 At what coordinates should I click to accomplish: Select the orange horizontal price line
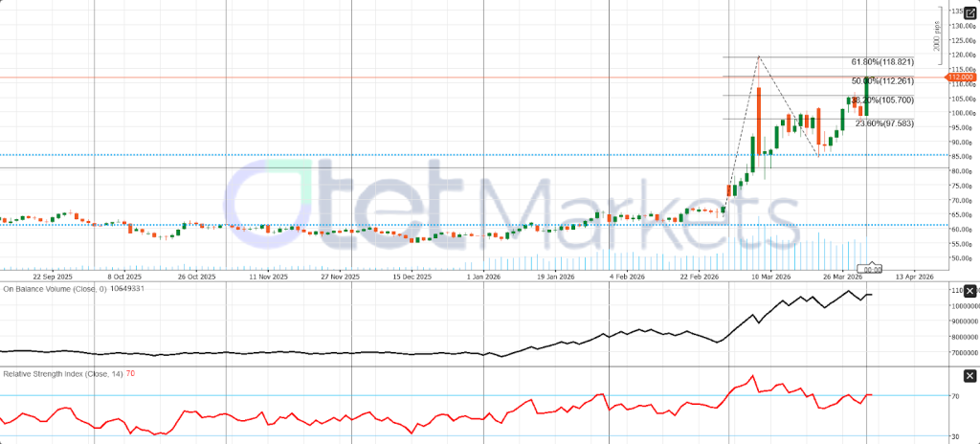tap(383, 77)
